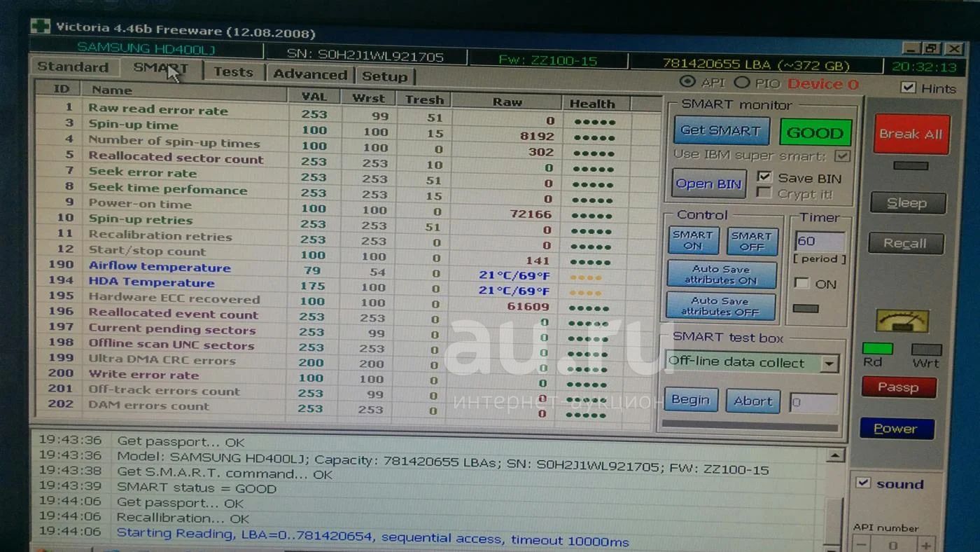Click the analog gauge meter icon
Viewport: 980px width, 552px height.
click(902, 321)
